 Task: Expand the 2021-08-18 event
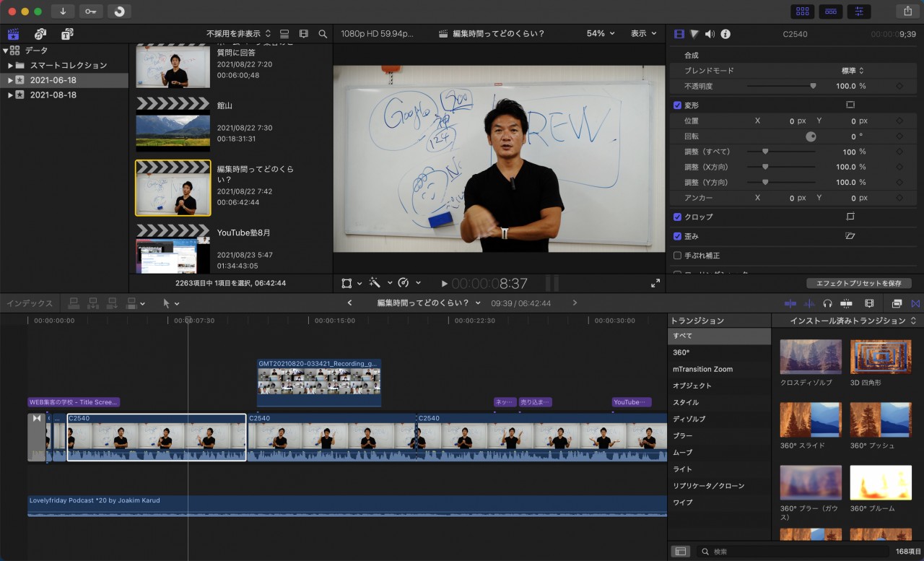[11, 95]
